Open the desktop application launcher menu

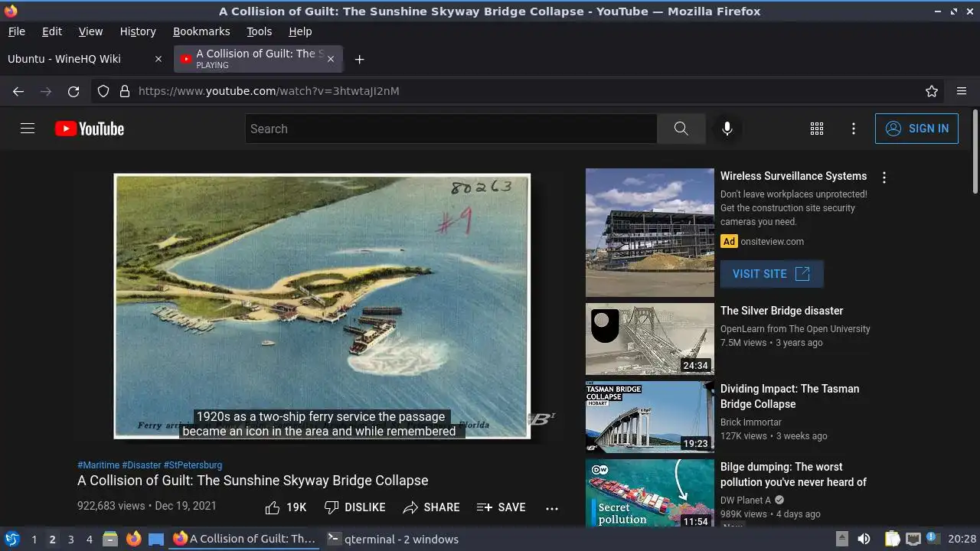(x=11, y=539)
